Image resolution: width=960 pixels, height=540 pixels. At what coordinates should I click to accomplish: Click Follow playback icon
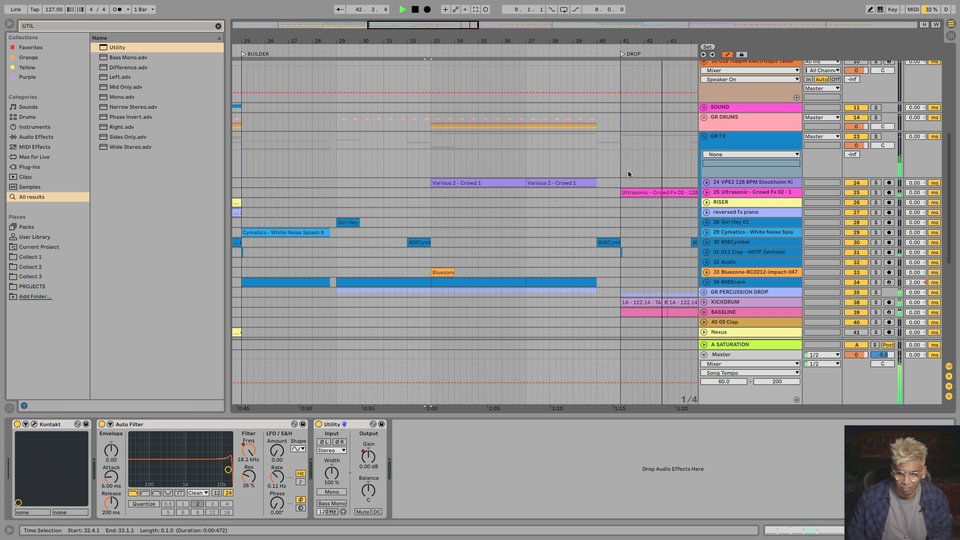point(339,9)
